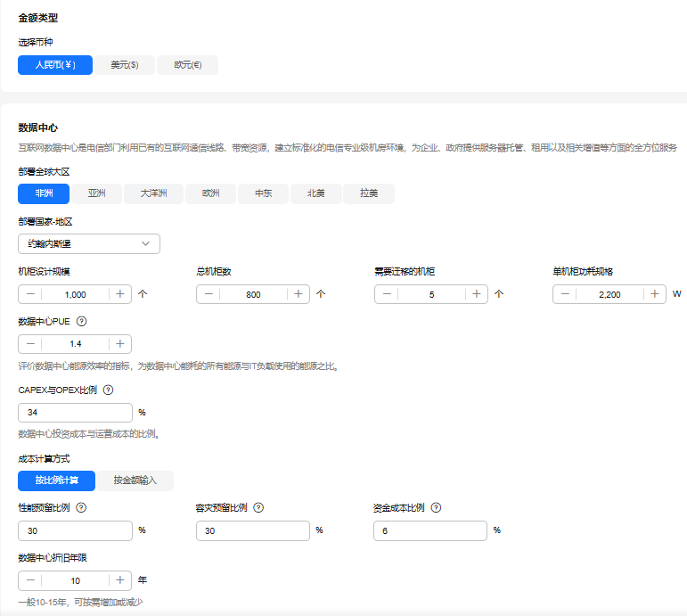Viewport: 687px width, 616px height.
Task: Increase 机柜设计规模 with plus button
Action: click(120, 294)
